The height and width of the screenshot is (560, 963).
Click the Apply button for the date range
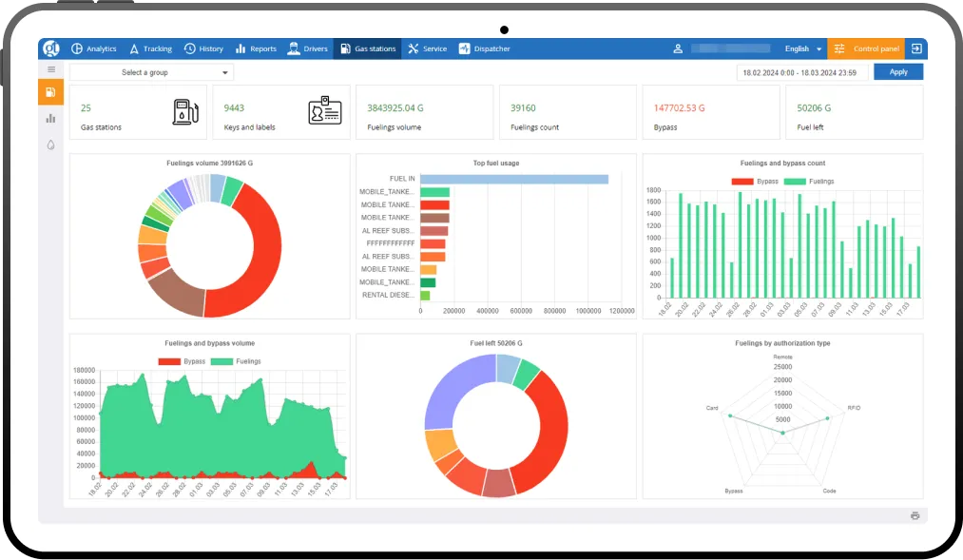(x=897, y=70)
